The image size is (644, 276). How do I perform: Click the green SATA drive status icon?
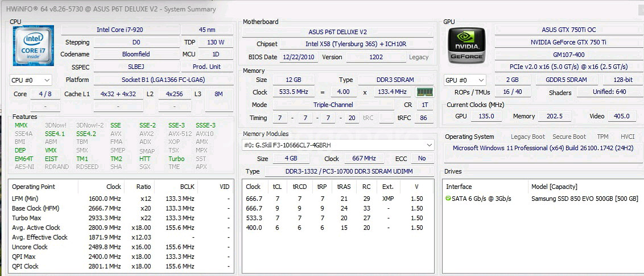(448, 199)
